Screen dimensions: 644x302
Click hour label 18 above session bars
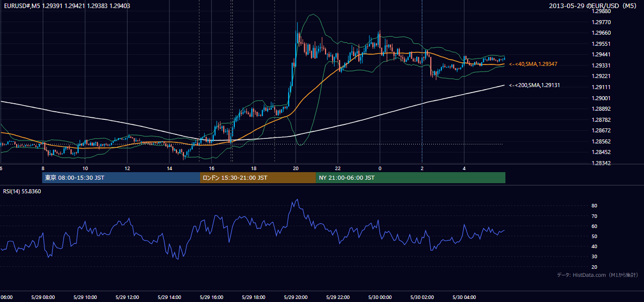pos(253,168)
